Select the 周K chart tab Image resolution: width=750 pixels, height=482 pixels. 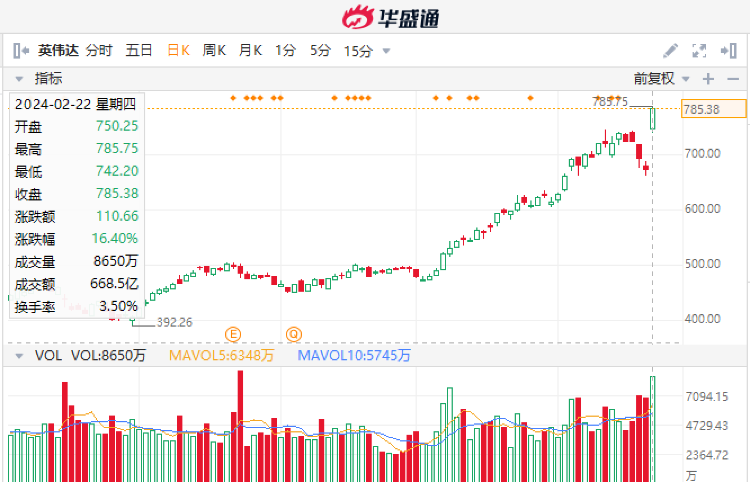click(214, 50)
